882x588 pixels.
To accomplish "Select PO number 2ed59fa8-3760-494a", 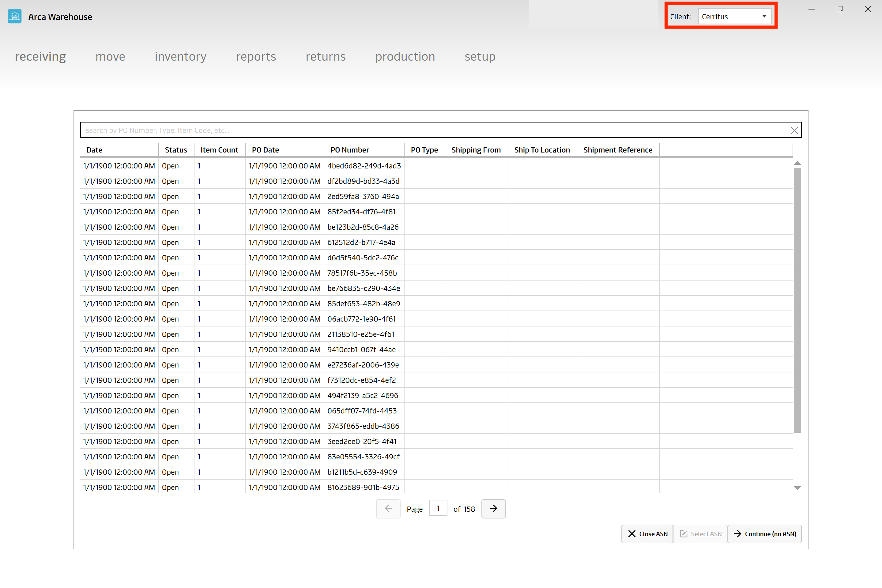I will [x=363, y=196].
